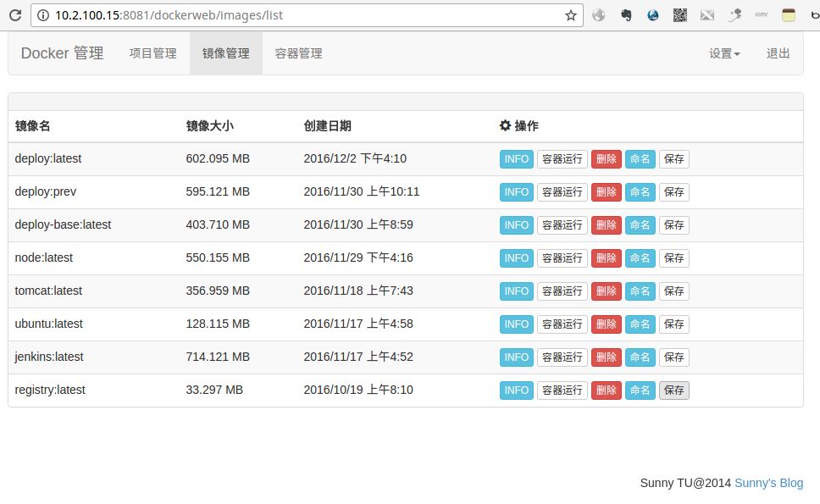
Task: Open the grey globe extension icon
Action: pyautogui.click(x=599, y=15)
